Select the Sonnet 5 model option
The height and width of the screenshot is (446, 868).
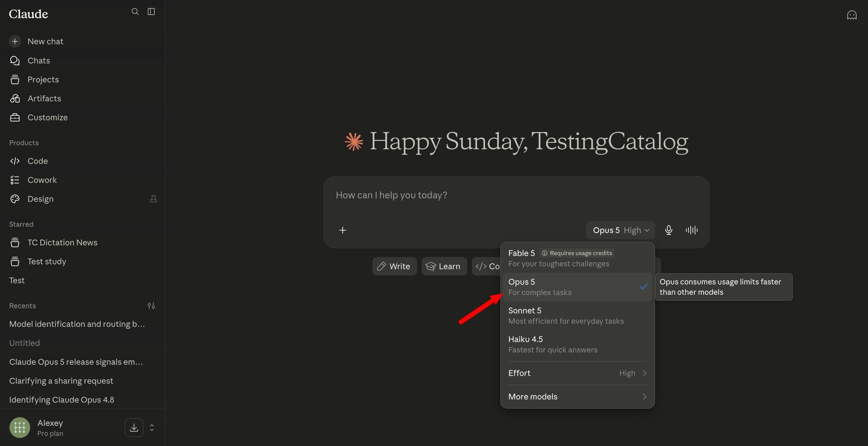577,315
